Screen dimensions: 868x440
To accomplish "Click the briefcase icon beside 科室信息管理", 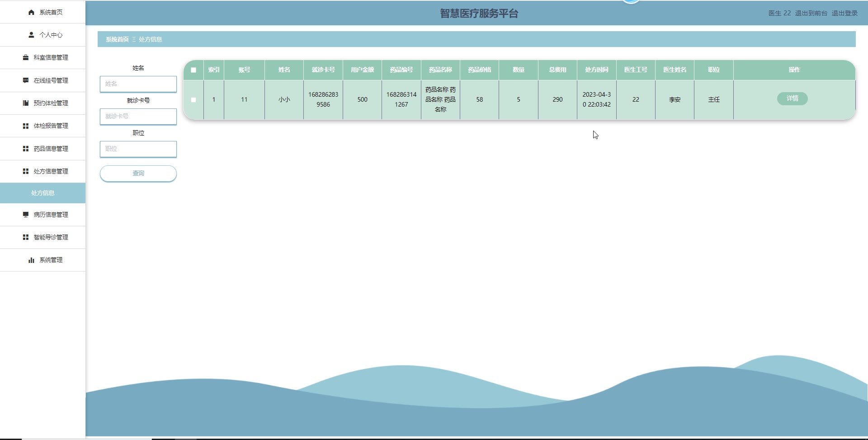I will point(26,57).
